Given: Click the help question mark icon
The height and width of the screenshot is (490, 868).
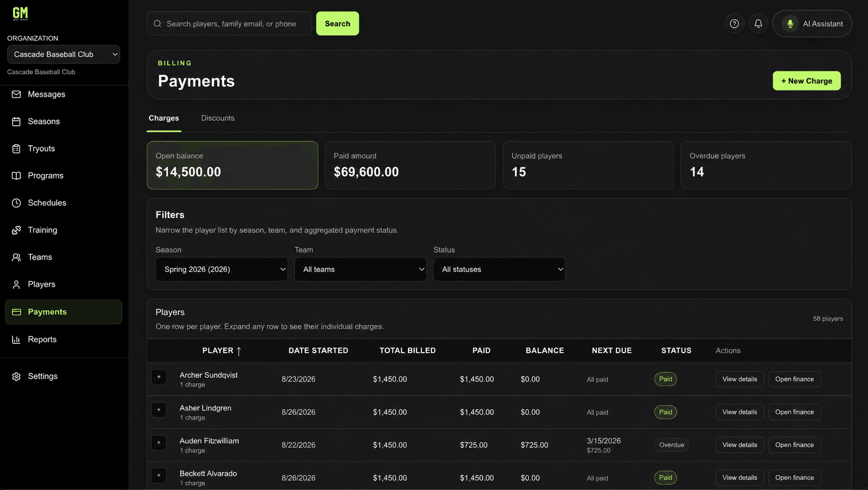Looking at the screenshot, I should click(x=734, y=23).
